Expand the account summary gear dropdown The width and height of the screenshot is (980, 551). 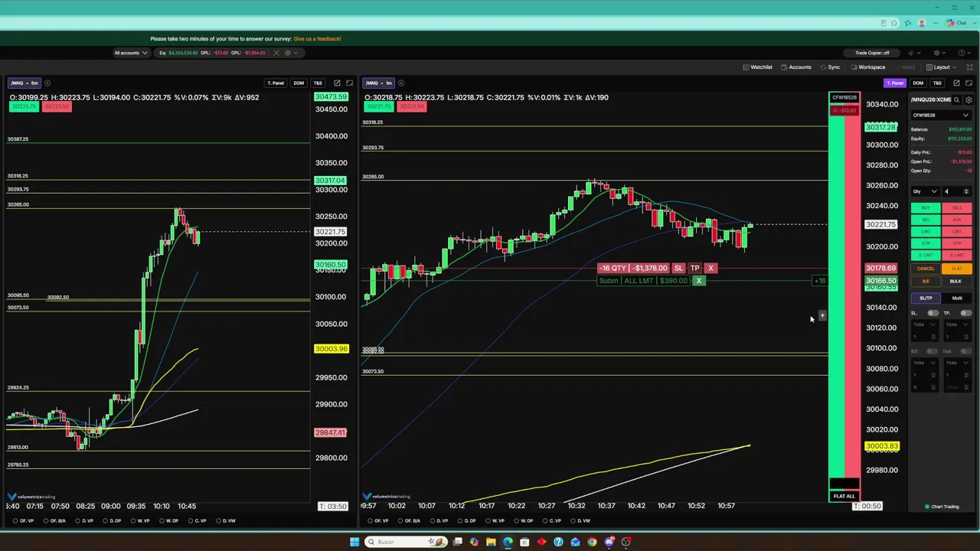(290, 53)
